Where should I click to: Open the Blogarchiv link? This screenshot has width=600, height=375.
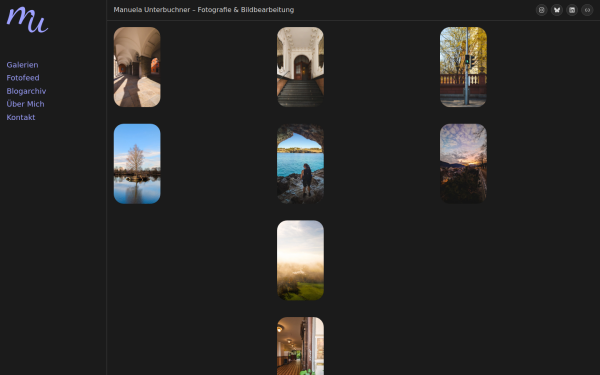26,91
